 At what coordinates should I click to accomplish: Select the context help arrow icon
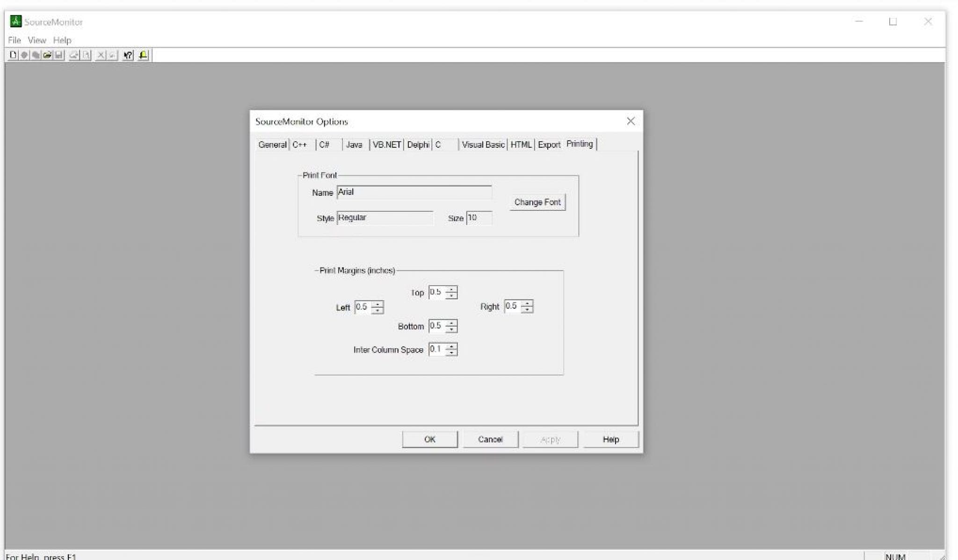point(128,55)
